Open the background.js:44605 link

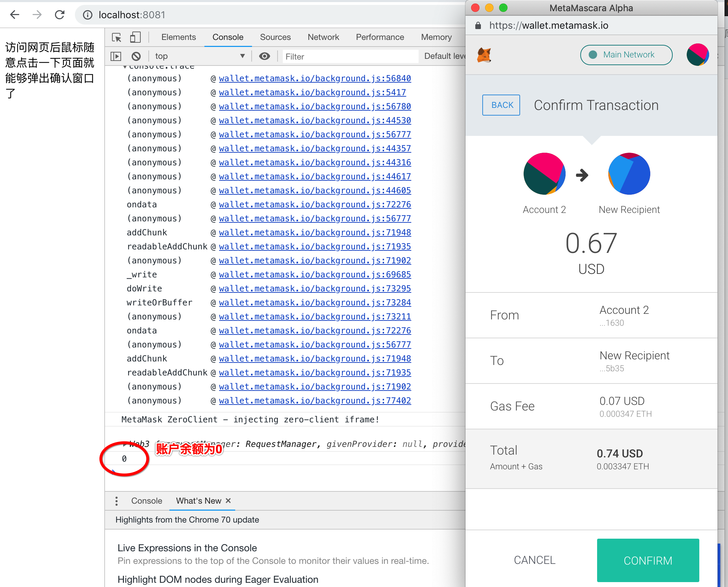coord(315,191)
